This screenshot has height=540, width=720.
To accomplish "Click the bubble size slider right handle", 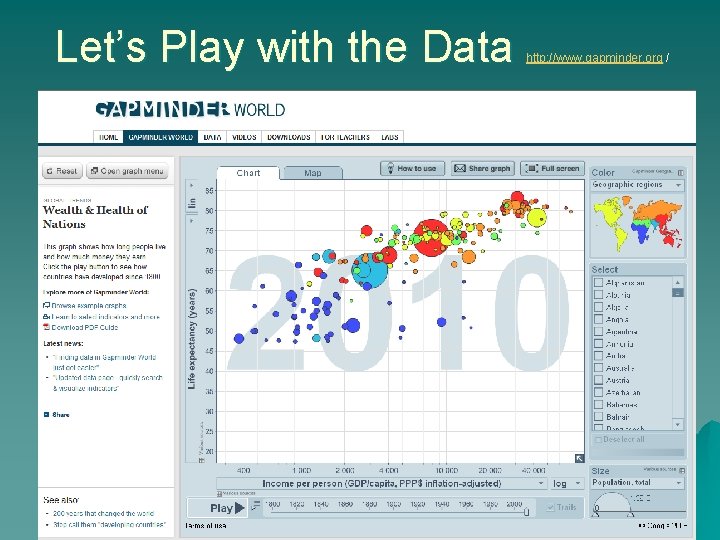I will [x=631, y=512].
